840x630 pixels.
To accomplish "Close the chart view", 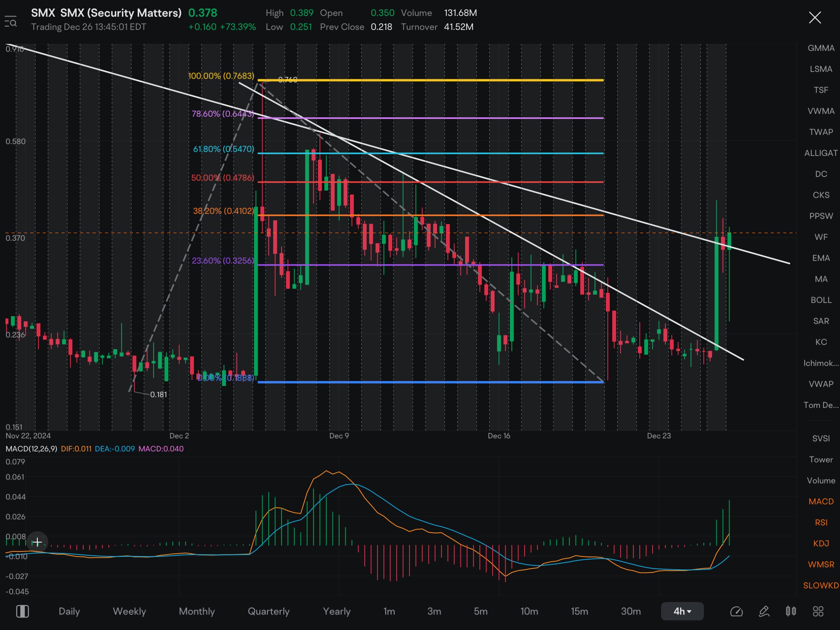I will (815, 17).
